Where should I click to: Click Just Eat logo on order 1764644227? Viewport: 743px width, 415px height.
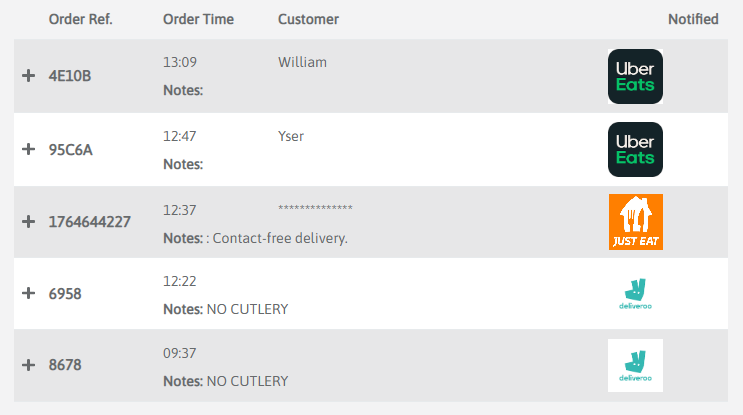tap(635, 222)
